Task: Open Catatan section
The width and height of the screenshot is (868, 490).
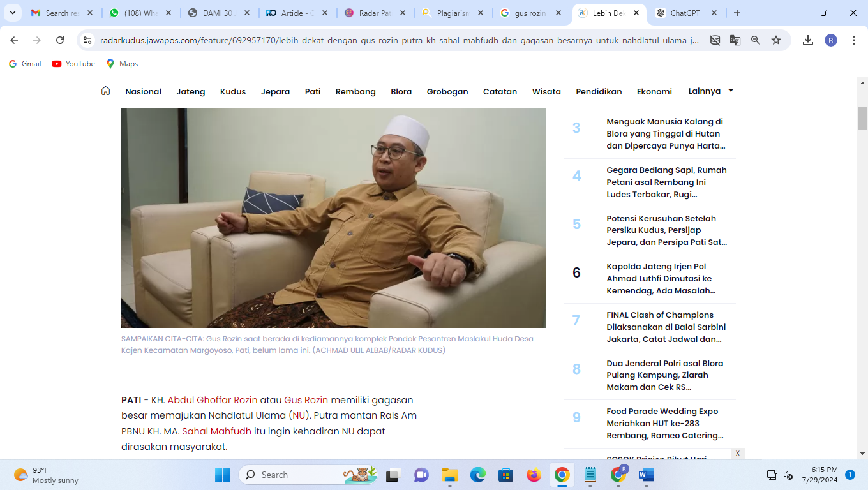Action: (x=500, y=91)
